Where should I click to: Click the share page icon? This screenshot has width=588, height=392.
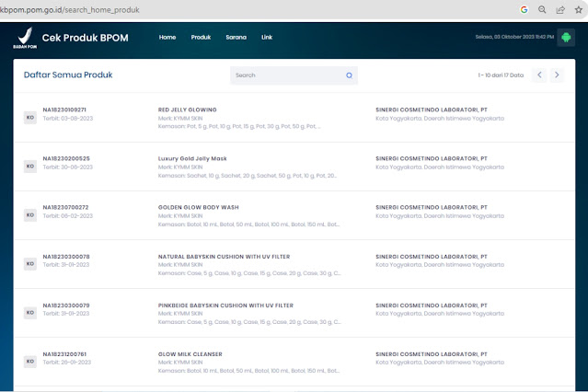(x=560, y=10)
